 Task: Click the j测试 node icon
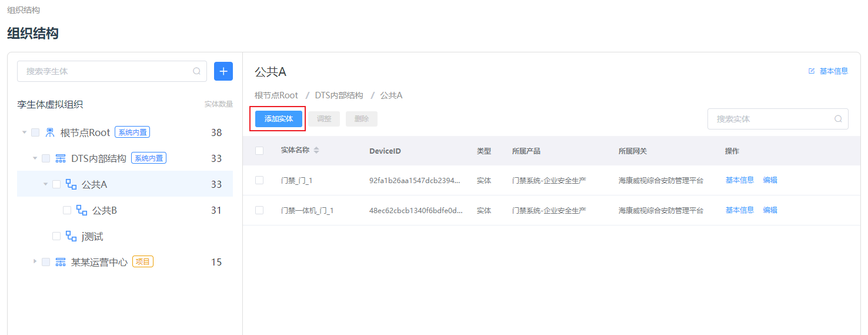coord(71,236)
